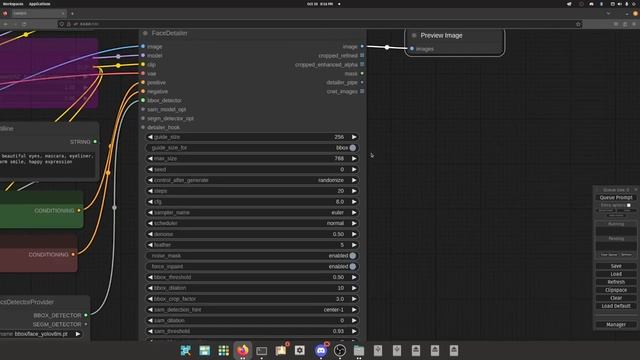This screenshot has width=640, height=360.
Task: Click the SEGM_DETECTOR output socket
Action: (x=86, y=324)
